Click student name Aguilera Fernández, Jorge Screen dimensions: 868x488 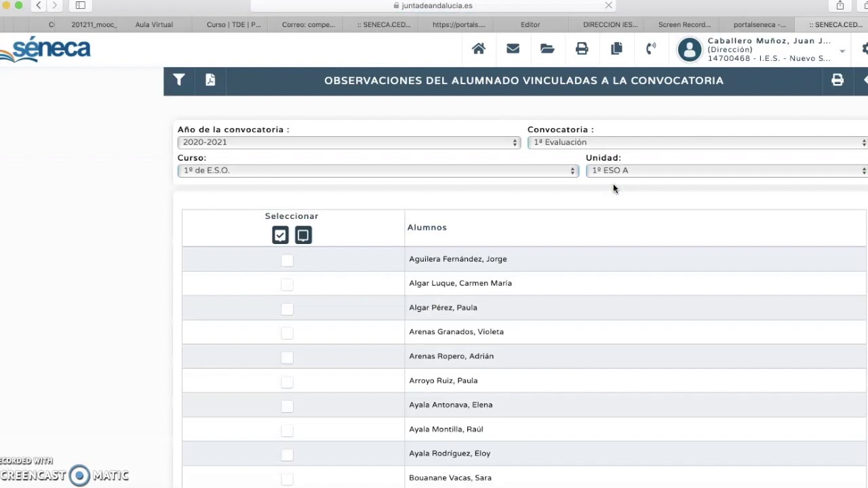pos(458,259)
